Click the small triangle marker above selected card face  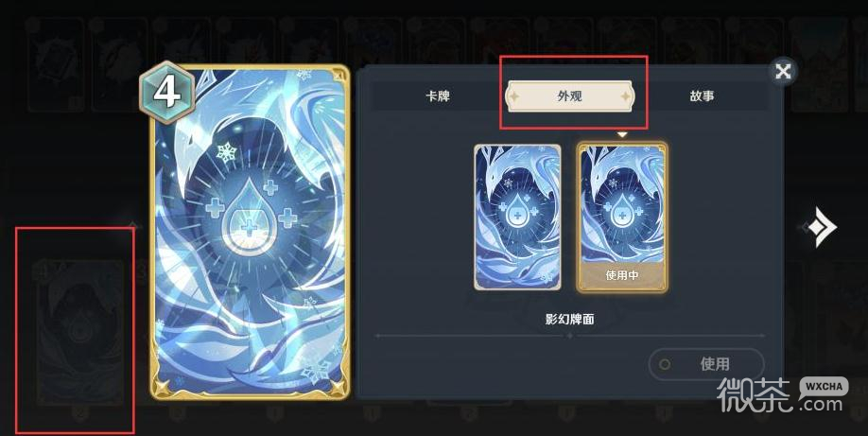[x=622, y=134]
